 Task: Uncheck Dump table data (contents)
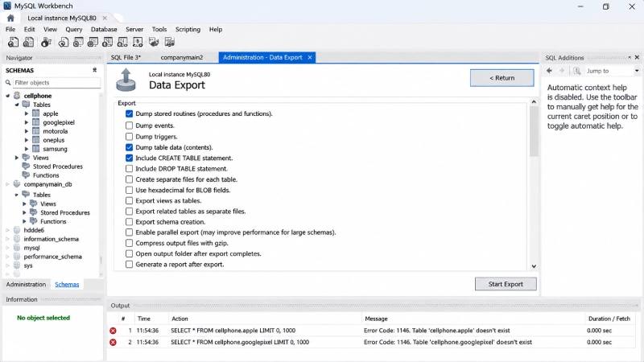pos(129,147)
